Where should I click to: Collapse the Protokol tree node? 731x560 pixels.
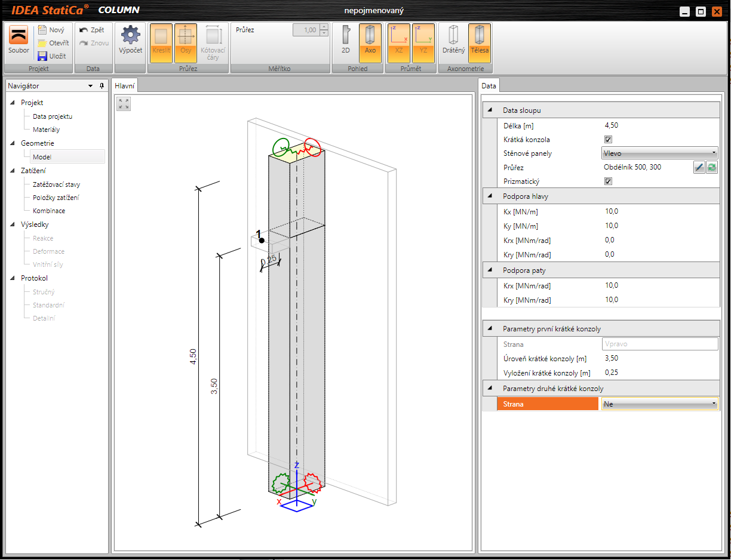13,278
